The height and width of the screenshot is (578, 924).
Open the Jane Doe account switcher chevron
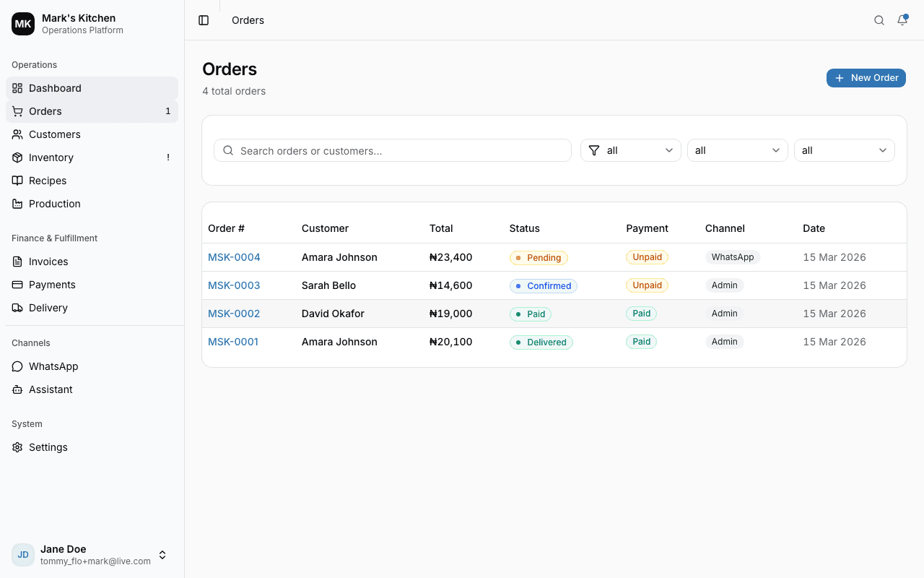162,555
